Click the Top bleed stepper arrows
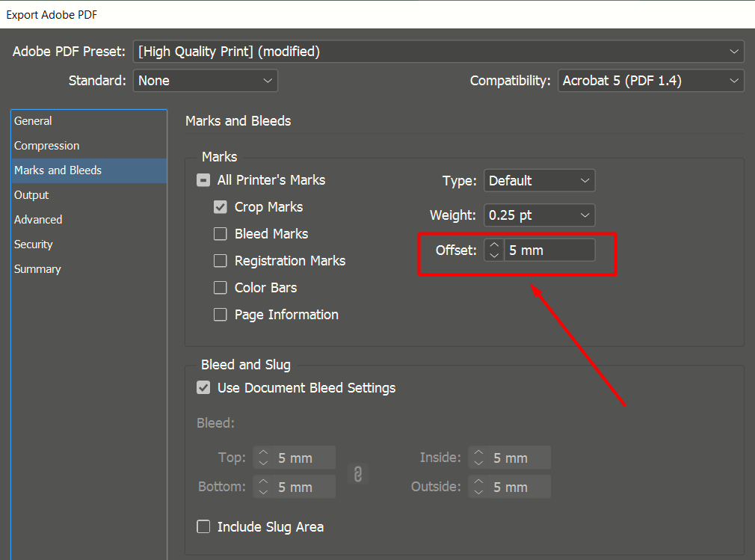The height and width of the screenshot is (560, 755). pos(263,458)
